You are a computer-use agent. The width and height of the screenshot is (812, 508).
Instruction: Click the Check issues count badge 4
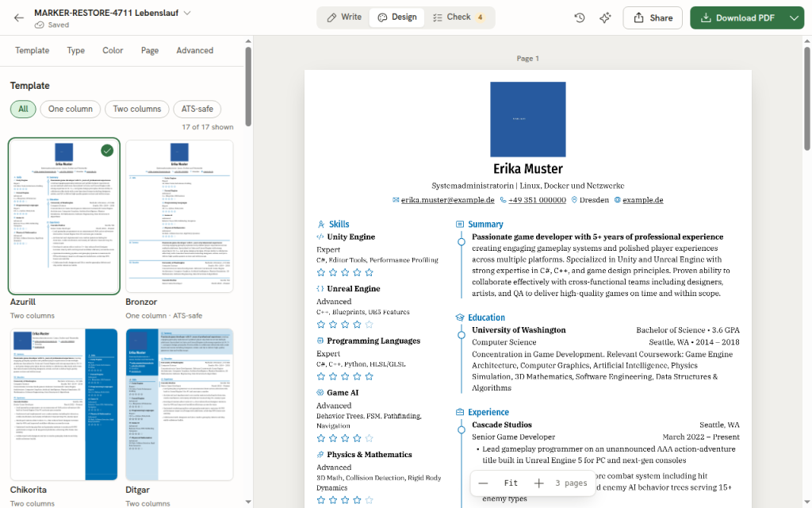(x=481, y=17)
